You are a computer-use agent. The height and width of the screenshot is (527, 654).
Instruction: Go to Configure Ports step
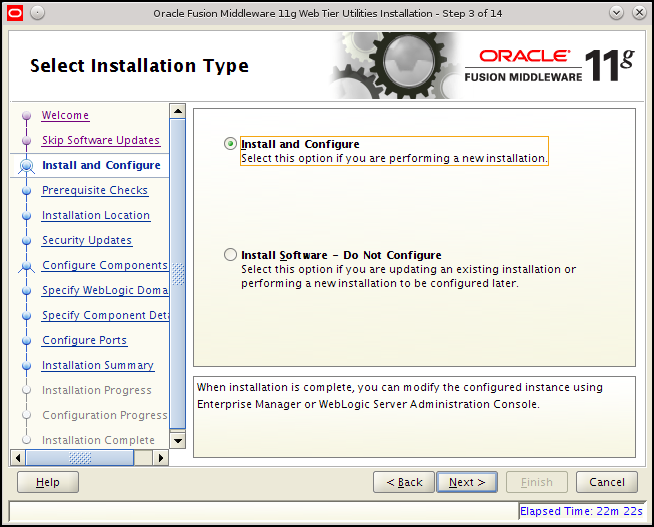[85, 340]
